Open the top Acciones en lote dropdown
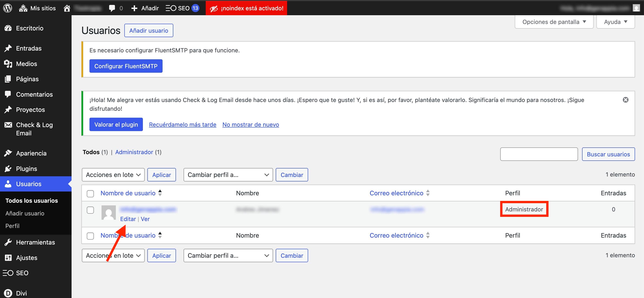This screenshot has width=644, height=298. 113,175
